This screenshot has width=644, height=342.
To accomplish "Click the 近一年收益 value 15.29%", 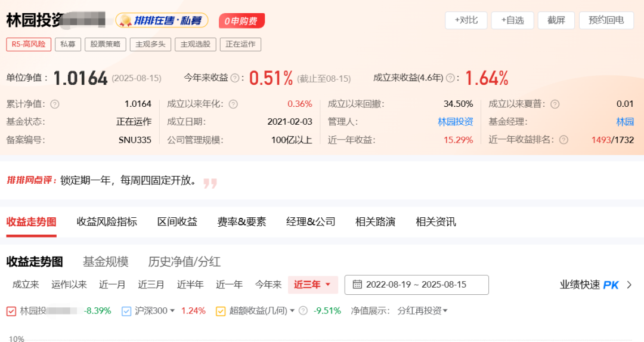I will [x=459, y=140].
